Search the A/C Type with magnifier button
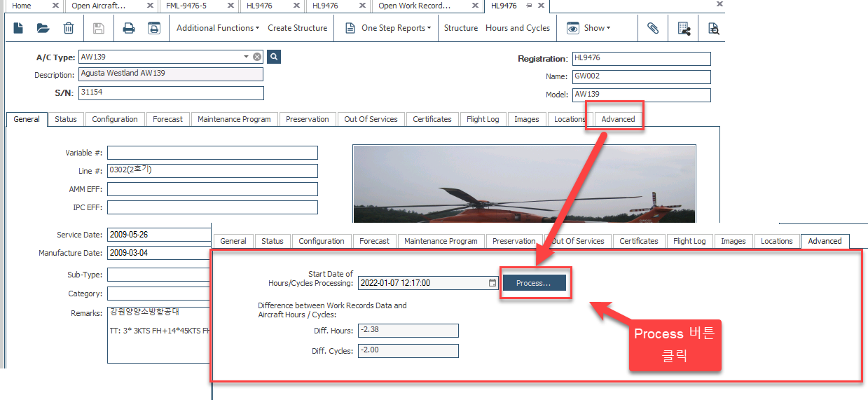The width and height of the screenshot is (868, 400). pyautogui.click(x=274, y=57)
